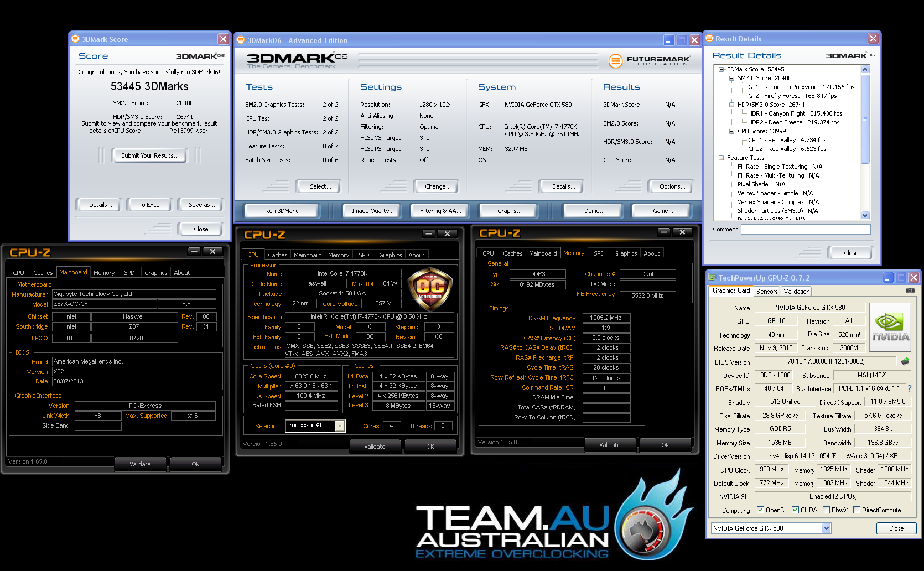This screenshot has width=924, height=571.
Task: Open Caches tab in CPU-Z showing Processor info
Action: [x=277, y=255]
